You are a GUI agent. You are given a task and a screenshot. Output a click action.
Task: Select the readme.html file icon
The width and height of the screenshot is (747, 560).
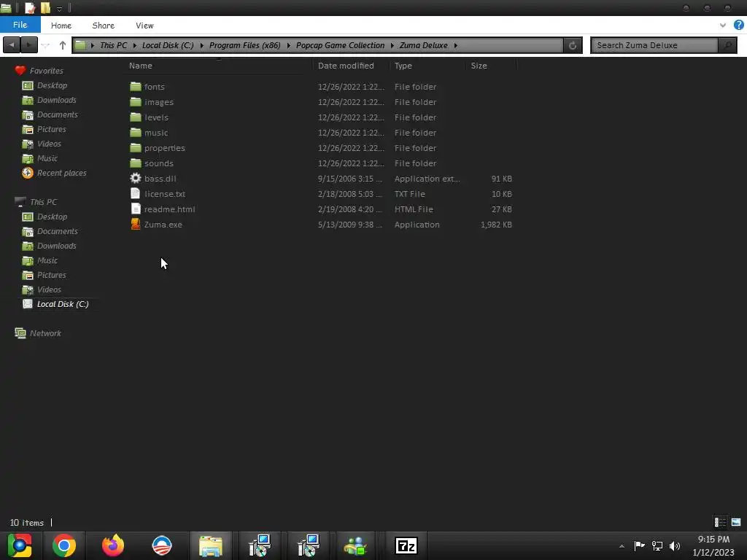136,209
